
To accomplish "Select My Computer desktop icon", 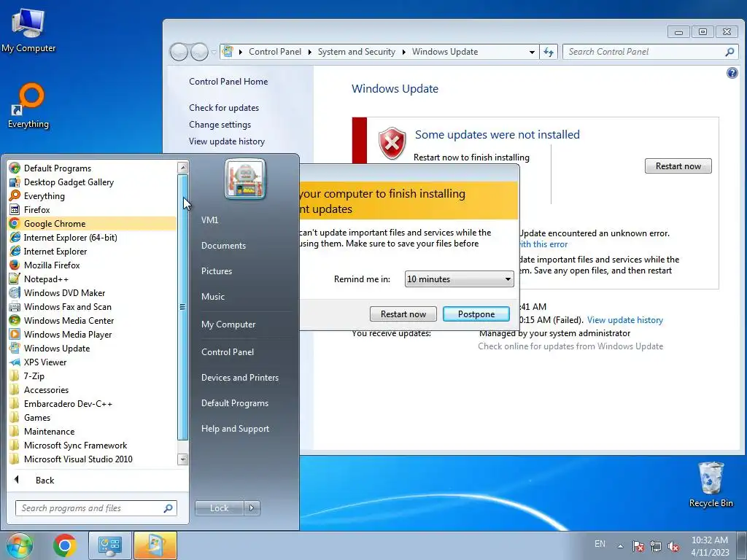I will click(28, 29).
